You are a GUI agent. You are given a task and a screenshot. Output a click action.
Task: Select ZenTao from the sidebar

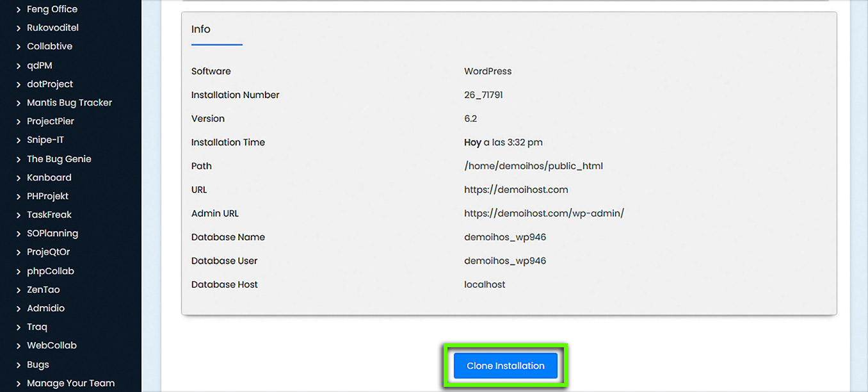[44, 290]
